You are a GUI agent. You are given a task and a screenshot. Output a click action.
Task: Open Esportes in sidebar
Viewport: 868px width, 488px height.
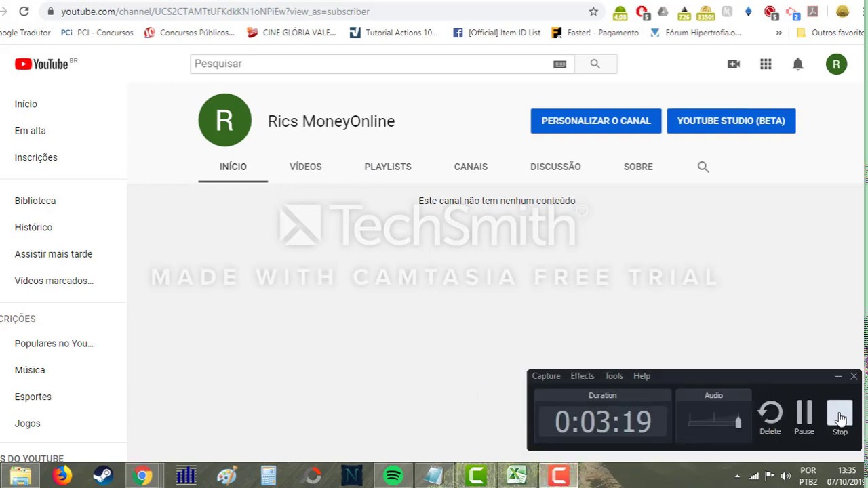33,396
